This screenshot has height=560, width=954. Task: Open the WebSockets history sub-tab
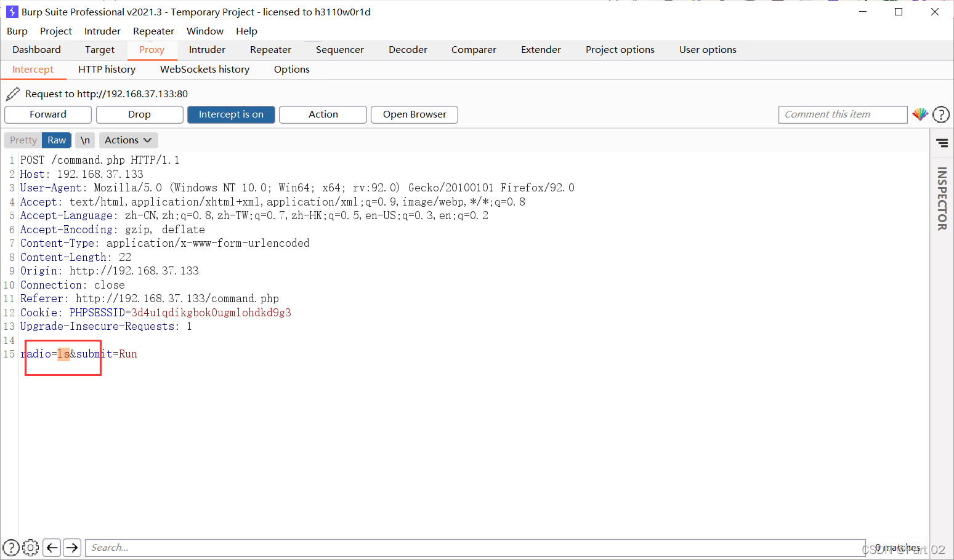204,70
